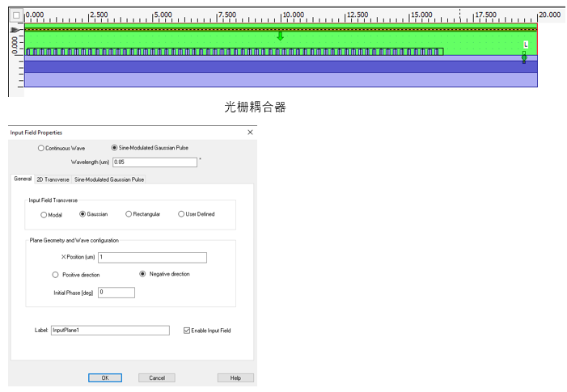Open Help for Input Field Properties

(235, 378)
